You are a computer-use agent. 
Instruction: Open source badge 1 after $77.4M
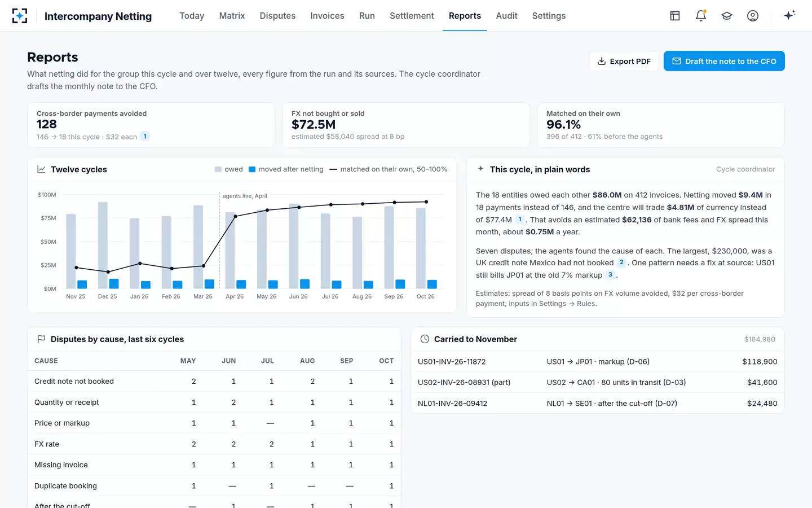(520, 220)
